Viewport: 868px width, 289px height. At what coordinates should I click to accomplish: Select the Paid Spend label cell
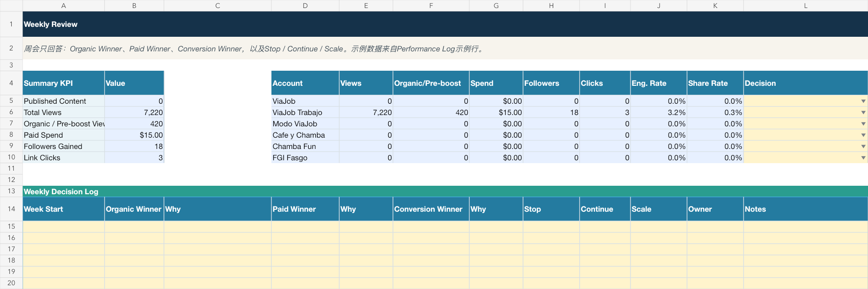pyautogui.click(x=64, y=135)
